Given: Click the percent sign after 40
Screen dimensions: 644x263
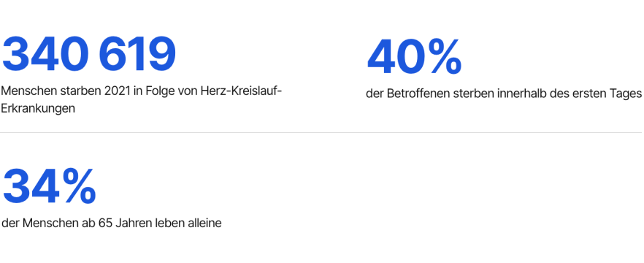Looking at the screenshot, I should pyautogui.click(x=445, y=58).
